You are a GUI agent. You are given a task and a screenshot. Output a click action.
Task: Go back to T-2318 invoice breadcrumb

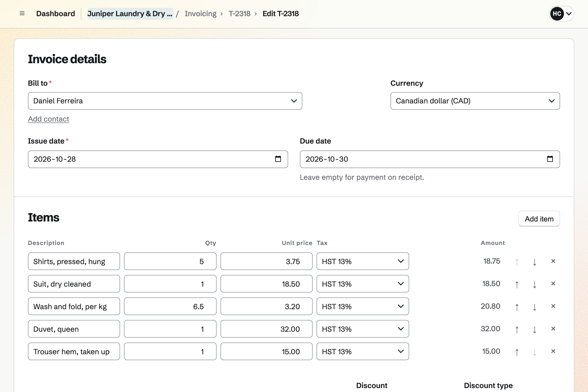(x=239, y=13)
